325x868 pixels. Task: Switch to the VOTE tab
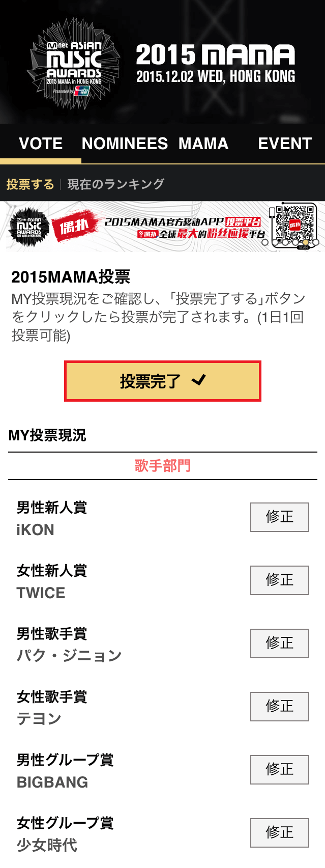(41, 144)
